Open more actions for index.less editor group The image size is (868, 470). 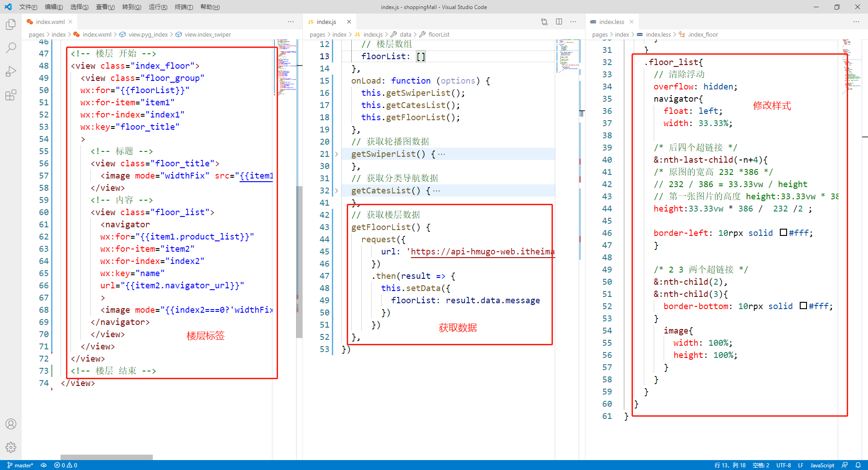pyautogui.click(x=856, y=22)
